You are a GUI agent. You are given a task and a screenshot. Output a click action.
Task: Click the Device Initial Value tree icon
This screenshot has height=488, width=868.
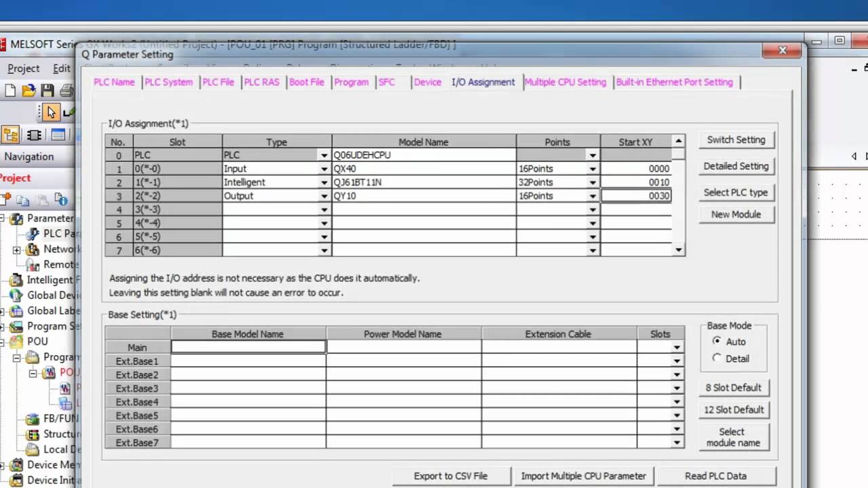pos(16,481)
